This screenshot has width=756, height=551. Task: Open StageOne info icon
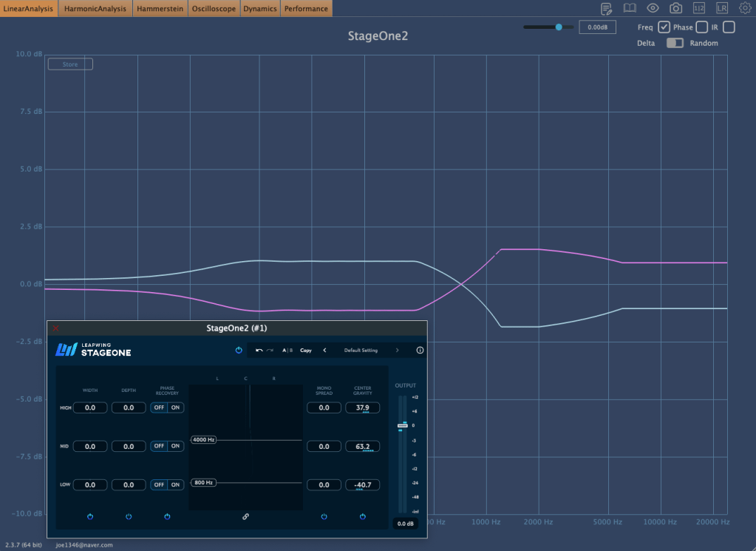(420, 350)
